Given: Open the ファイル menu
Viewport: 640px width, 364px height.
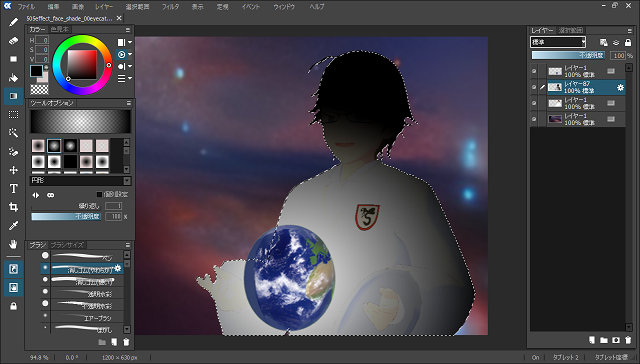Looking at the screenshot, I should coord(26,7).
